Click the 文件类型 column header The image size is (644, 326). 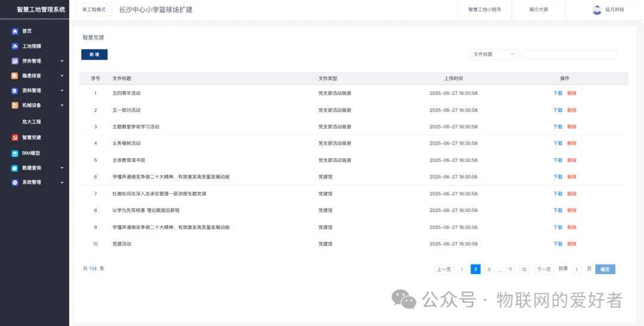(328, 78)
